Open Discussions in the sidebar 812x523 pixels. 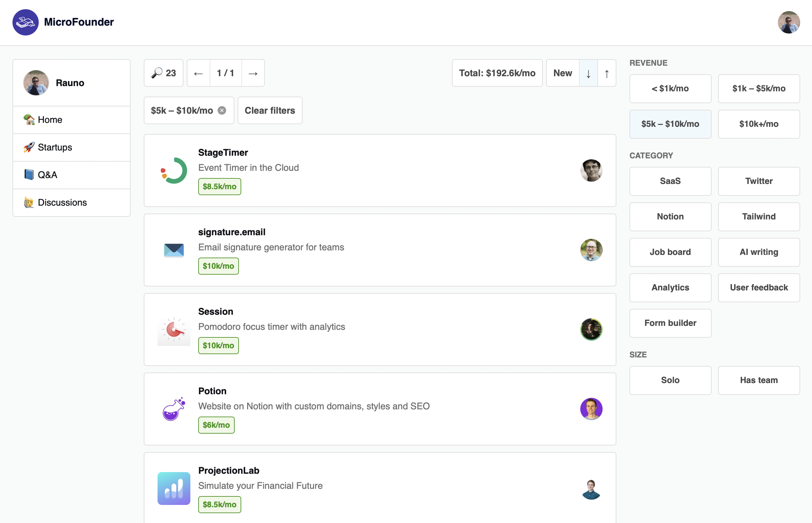click(x=72, y=202)
